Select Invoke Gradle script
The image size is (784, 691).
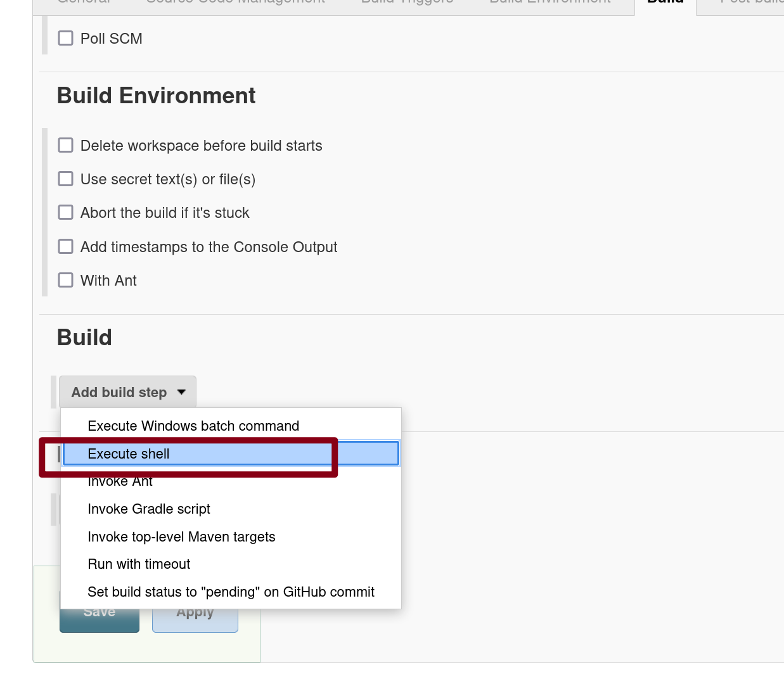149,509
